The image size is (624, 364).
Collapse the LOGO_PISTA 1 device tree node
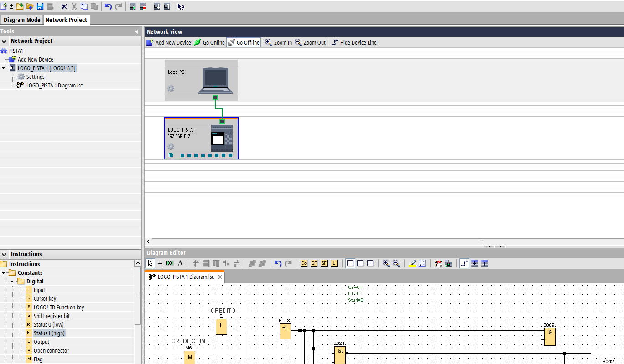pos(4,68)
